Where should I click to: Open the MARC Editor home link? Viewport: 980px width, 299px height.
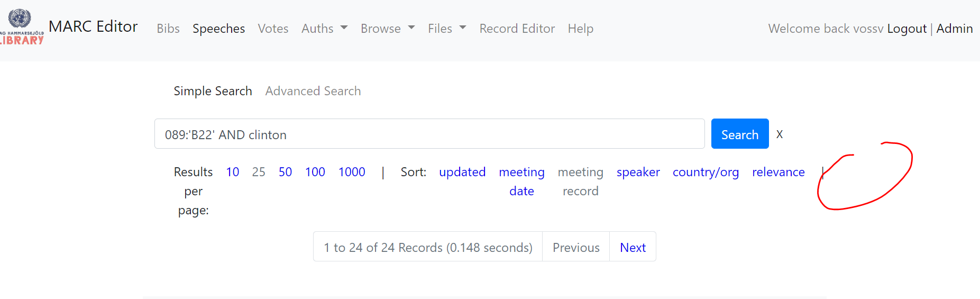click(93, 26)
